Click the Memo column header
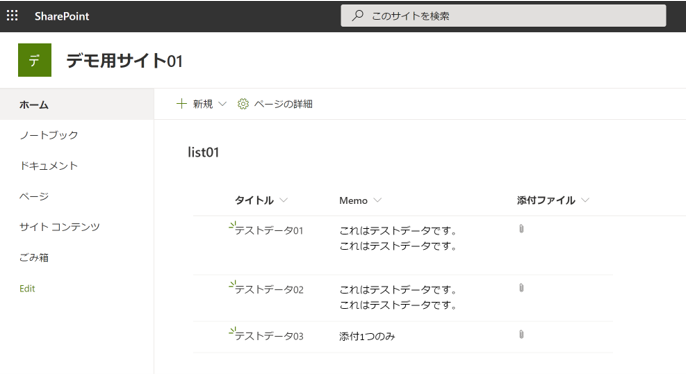The height and width of the screenshot is (374, 686). [x=353, y=200]
